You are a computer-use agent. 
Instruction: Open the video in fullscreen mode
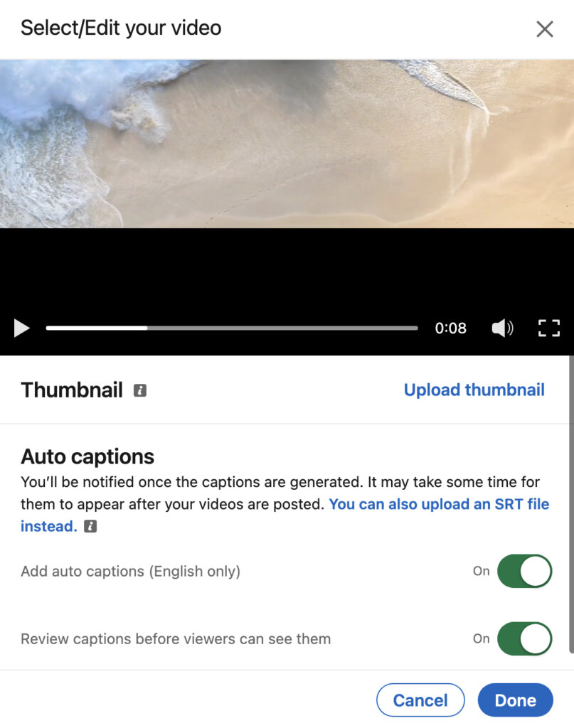click(x=549, y=328)
